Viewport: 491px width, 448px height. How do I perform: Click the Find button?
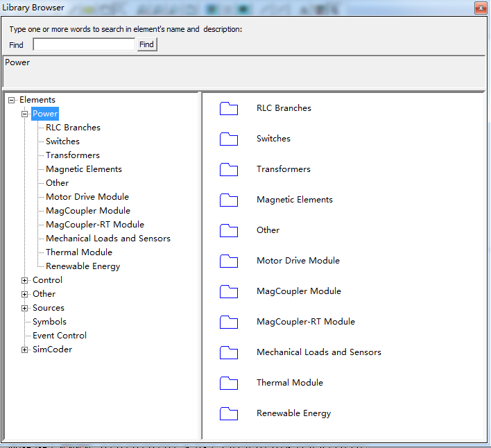pos(147,44)
